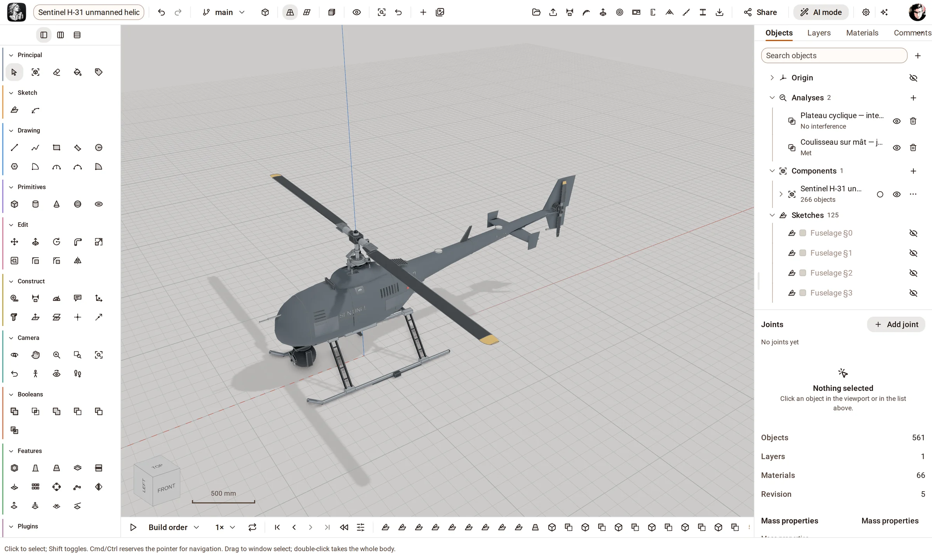This screenshot has width=932, height=560.
Task: Click the Text Label construct tool
Action: (78, 298)
